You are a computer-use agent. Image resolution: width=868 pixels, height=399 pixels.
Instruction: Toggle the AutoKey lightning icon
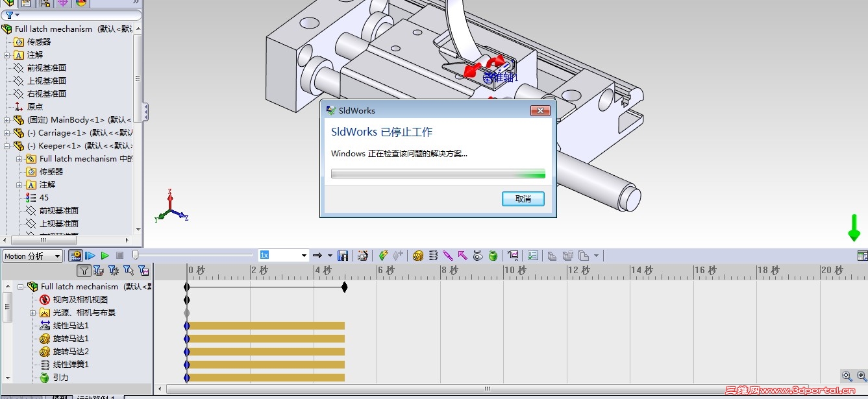coord(383,256)
